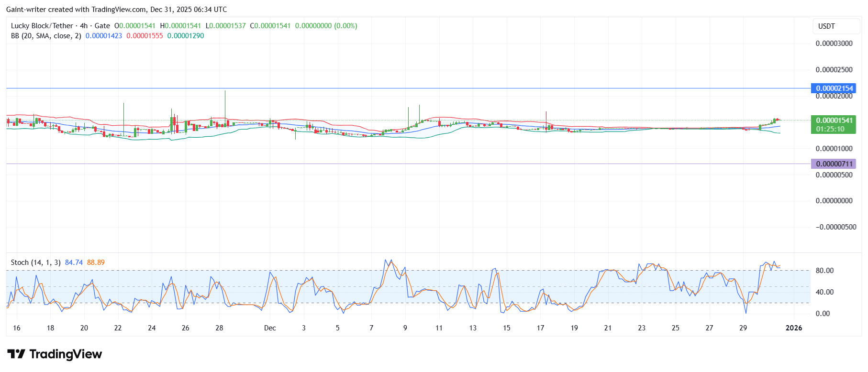Click the Stoch %K value 84.74
This screenshot has height=372, width=868.
click(x=74, y=263)
